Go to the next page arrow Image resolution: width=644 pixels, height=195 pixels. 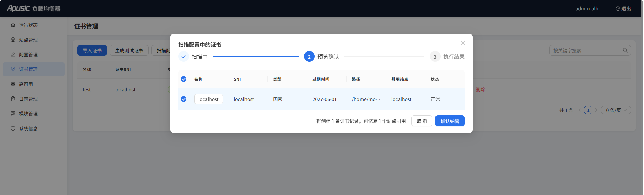click(596, 110)
